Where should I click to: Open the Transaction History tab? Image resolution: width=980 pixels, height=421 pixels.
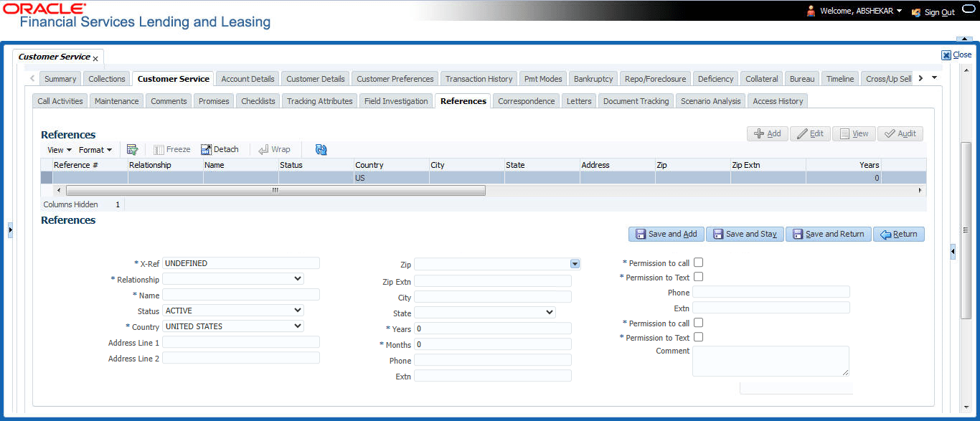479,79
